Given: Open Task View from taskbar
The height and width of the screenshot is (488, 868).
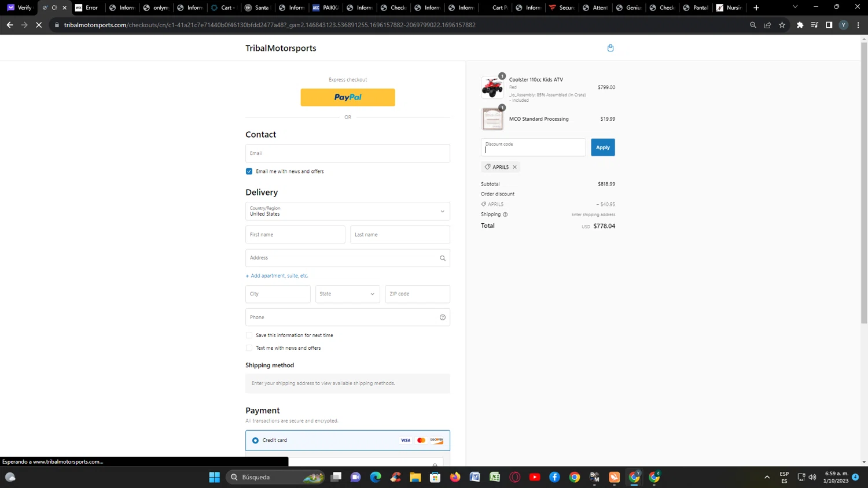Looking at the screenshot, I should (x=336, y=477).
